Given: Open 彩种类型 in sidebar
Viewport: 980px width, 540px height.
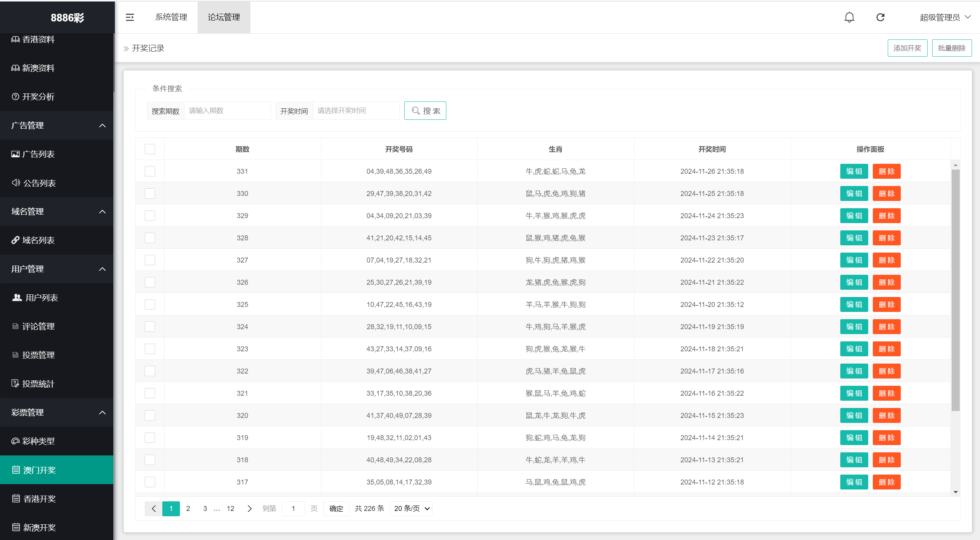Looking at the screenshot, I should [38, 441].
